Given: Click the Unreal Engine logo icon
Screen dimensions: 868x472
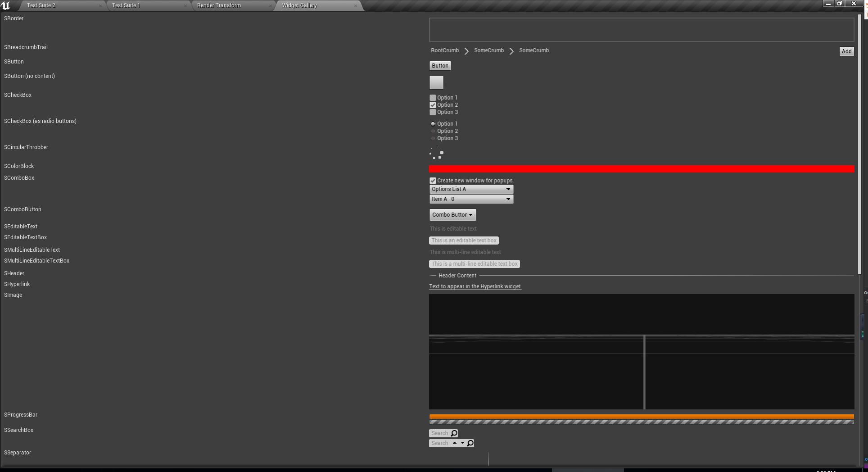Looking at the screenshot, I should [6, 5].
